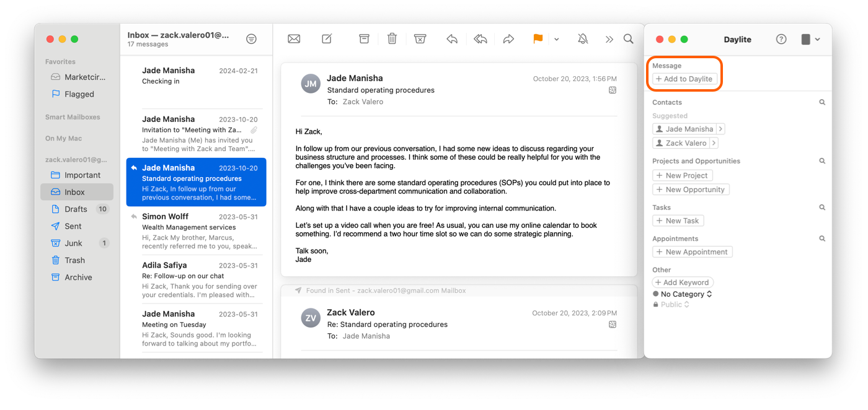Screen dimensions: 868x410
Task: Open the flag color dropdown arrow
Action: click(x=556, y=39)
